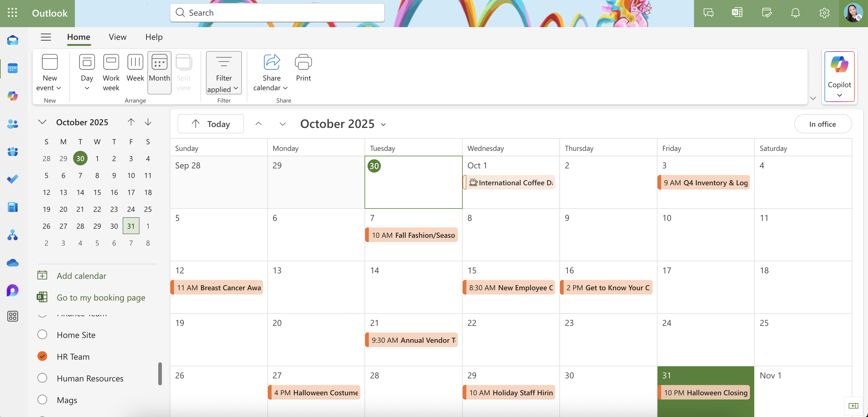Enable the Home Site calendar
This screenshot has height=417, width=868.
[42, 335]
